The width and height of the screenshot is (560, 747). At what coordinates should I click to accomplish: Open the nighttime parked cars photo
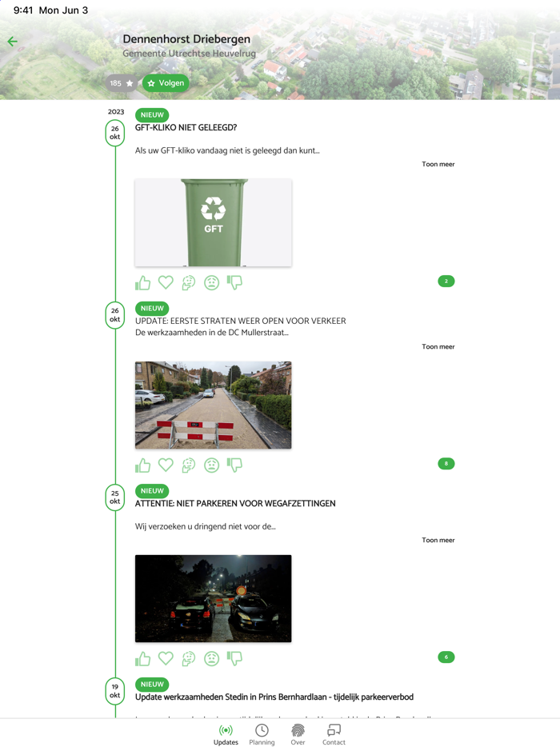[x=213, y=598]
